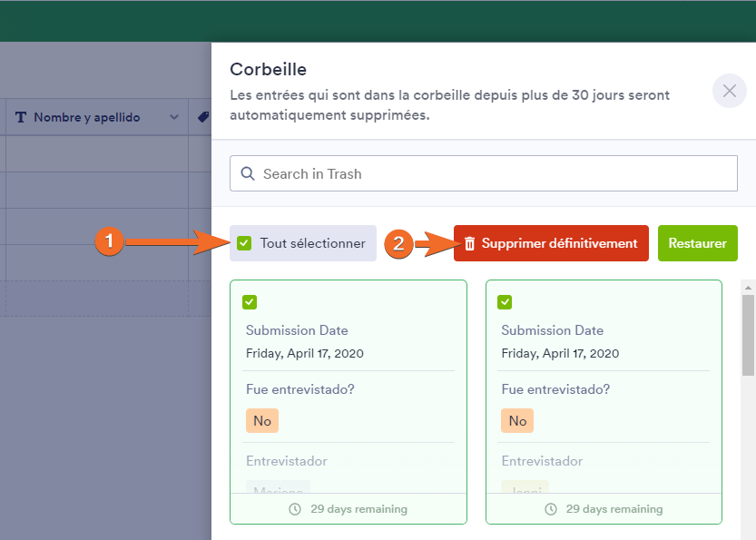Focus the Search in Trash field

click(x=484, y=173)
